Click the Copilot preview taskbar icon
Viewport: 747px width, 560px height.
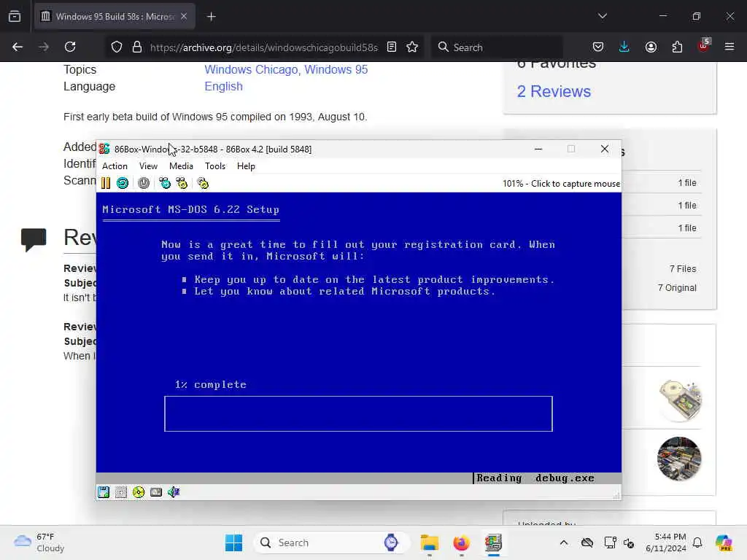pos(724,542)
